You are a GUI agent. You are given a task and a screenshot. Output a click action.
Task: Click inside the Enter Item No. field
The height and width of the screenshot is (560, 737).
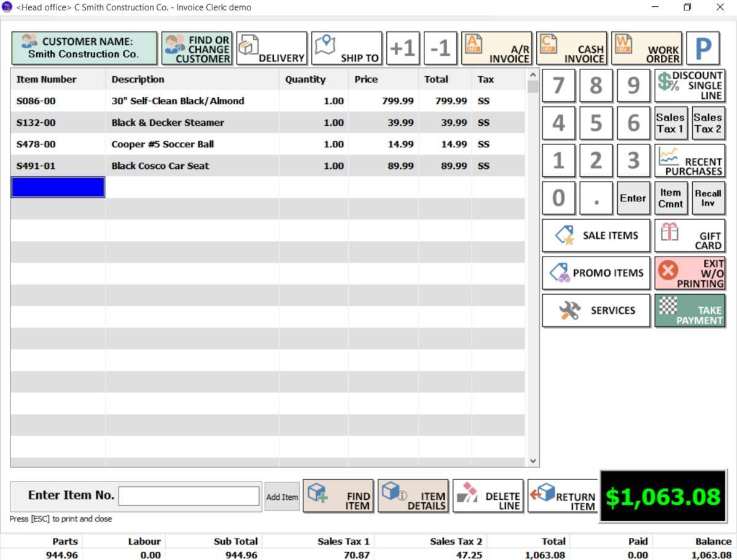(x=189, y=496)
